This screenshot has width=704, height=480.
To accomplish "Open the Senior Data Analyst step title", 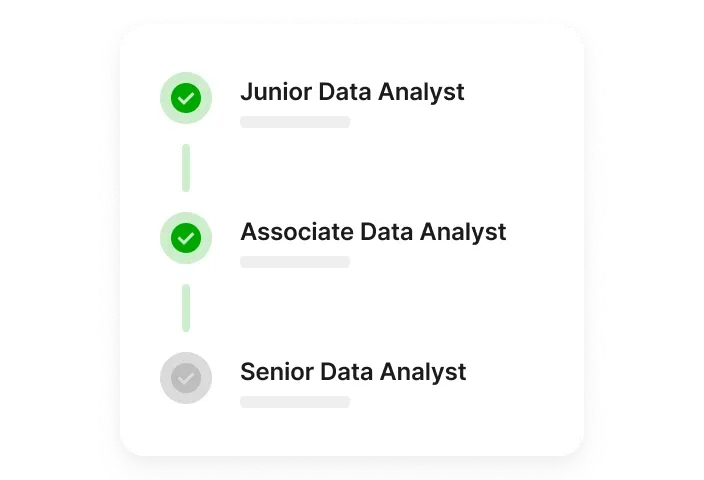I will click(353, 372).
